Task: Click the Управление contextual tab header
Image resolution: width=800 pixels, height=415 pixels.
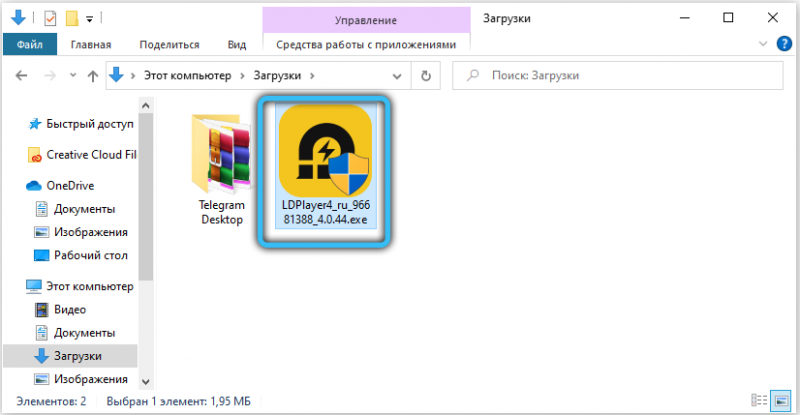Action: 366,20
